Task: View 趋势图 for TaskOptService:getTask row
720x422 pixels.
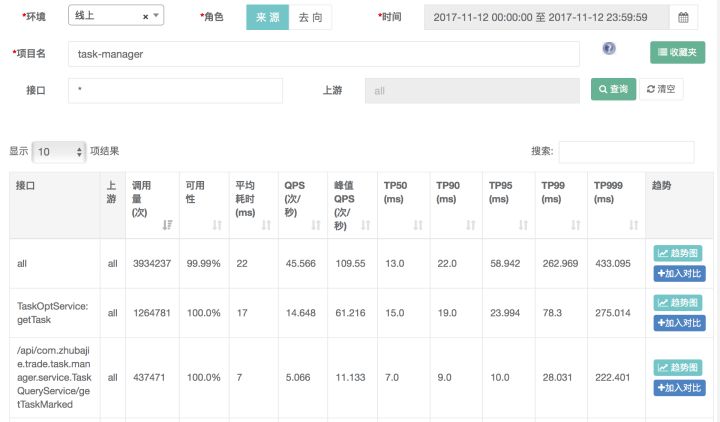Action: tap(678, 302)
